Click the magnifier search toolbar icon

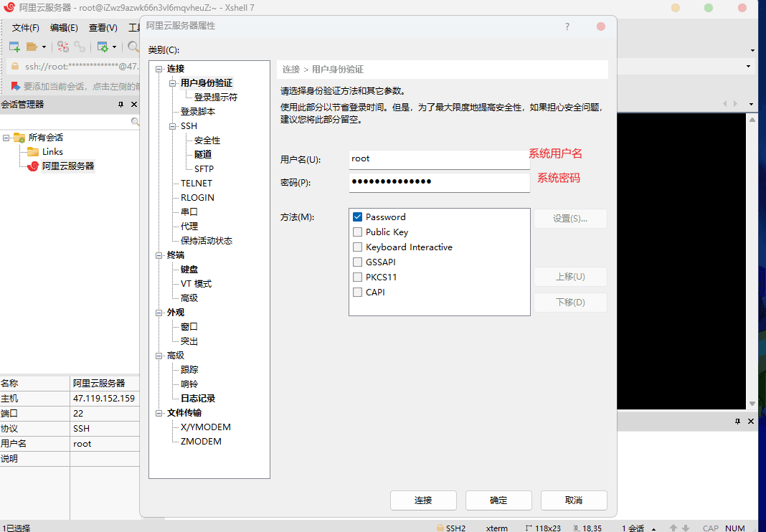(133, 47)
